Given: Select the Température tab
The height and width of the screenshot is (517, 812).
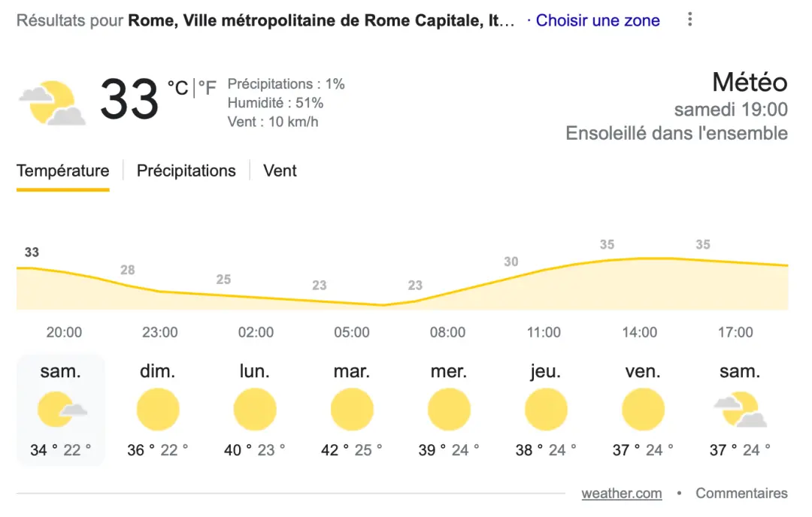Looking at the screenshot, I should tap(63, 171).
